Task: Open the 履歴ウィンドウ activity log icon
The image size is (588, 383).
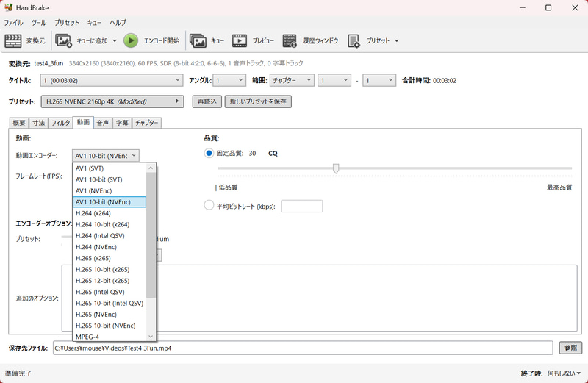Action: (290, 40)
